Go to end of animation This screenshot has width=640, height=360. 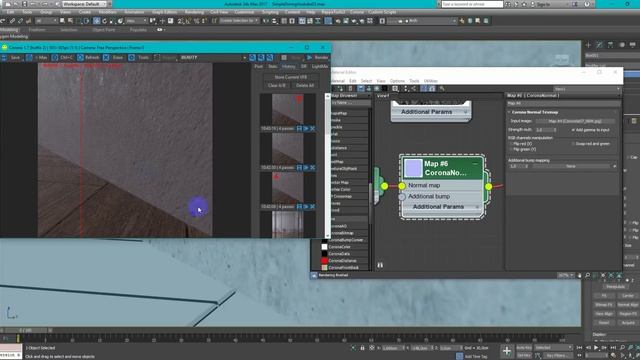613,348
